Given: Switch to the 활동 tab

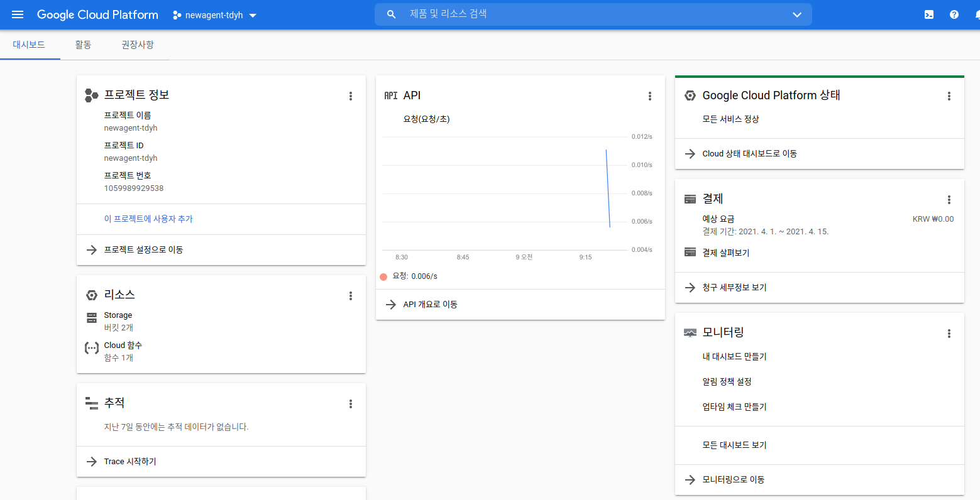Looking at the screenshot, I should pyautogui.click(x=83, y=45).
